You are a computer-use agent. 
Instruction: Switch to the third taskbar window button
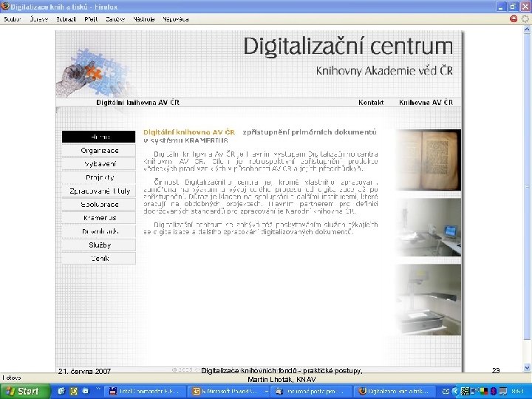coord(312,392)
